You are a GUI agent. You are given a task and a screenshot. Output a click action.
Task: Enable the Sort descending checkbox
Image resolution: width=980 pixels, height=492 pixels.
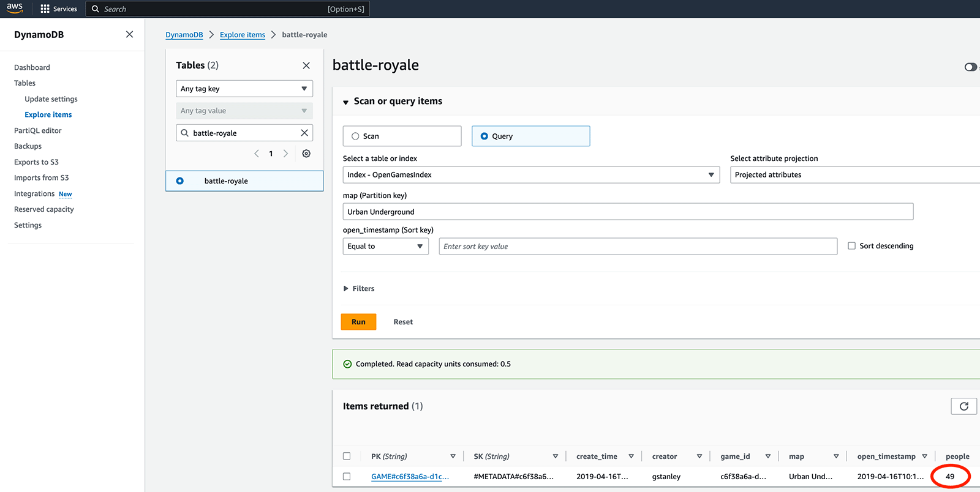tap(851, 246)
